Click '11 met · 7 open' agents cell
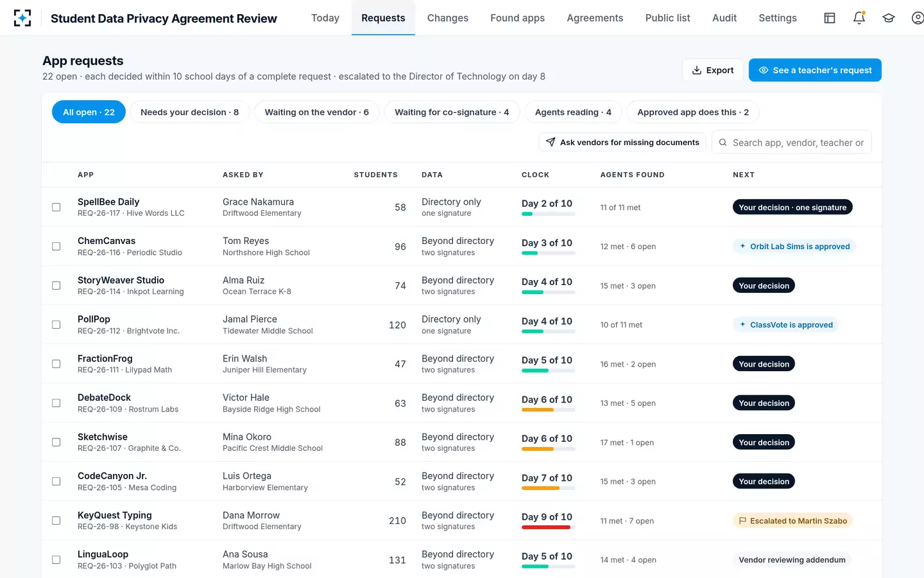 coord(627,521)
